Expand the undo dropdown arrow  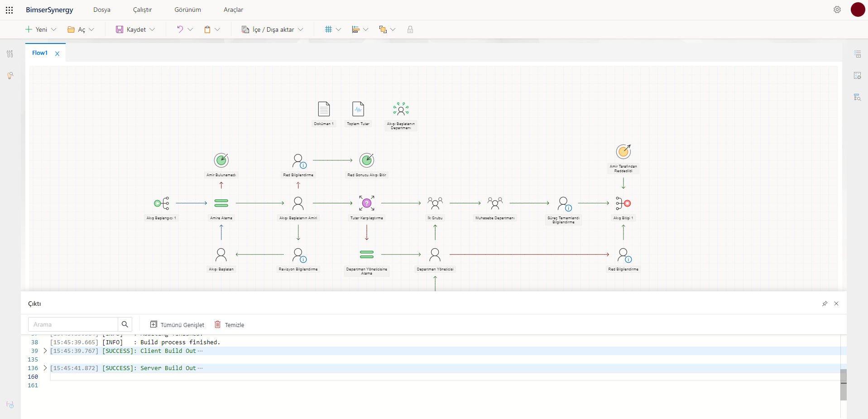pos(190,29)
